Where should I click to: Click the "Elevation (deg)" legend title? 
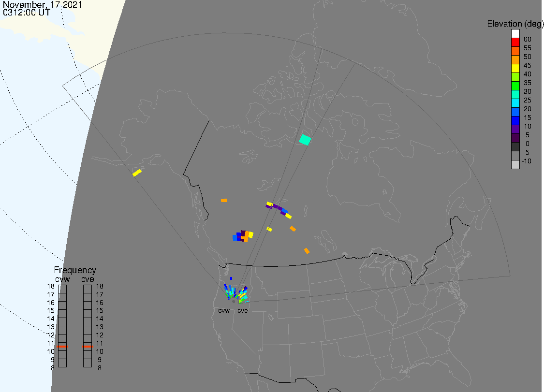(515, 24)
